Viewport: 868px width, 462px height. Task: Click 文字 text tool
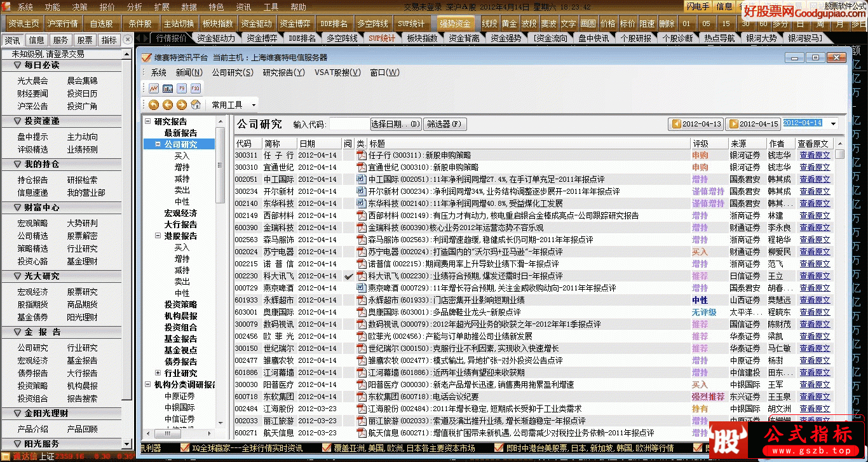click(569, 24)
